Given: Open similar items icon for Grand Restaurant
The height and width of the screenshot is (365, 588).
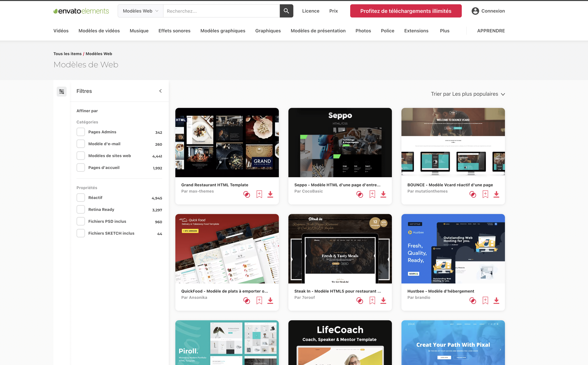Looking at the screenshot, I should click(x=247, y=194).
